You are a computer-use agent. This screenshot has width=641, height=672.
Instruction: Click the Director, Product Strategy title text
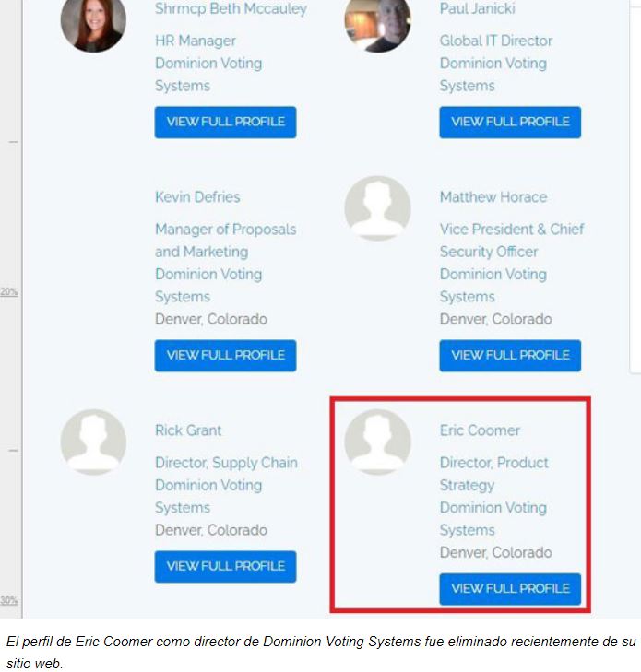click(x=494, y=474)
